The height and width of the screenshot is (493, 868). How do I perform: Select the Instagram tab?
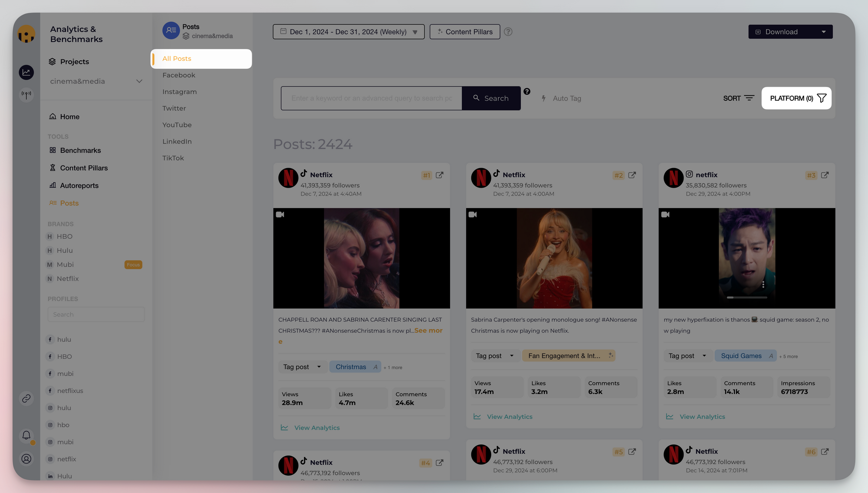pyautogui.click(x=180, y=92)
